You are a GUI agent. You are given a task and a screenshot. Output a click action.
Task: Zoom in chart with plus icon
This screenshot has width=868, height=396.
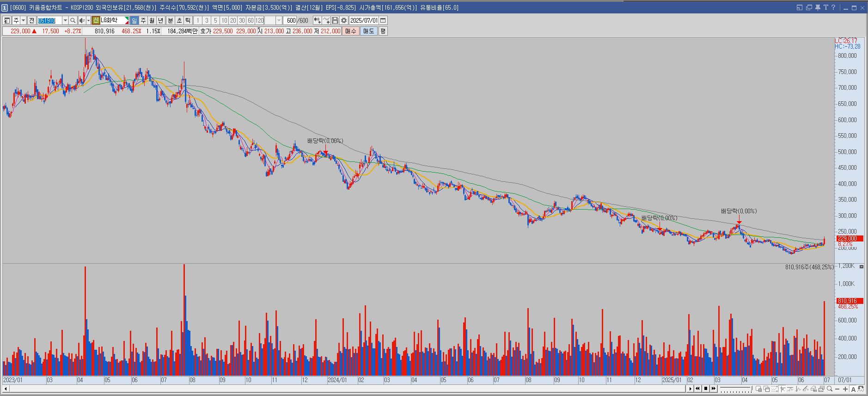point(845,389)
